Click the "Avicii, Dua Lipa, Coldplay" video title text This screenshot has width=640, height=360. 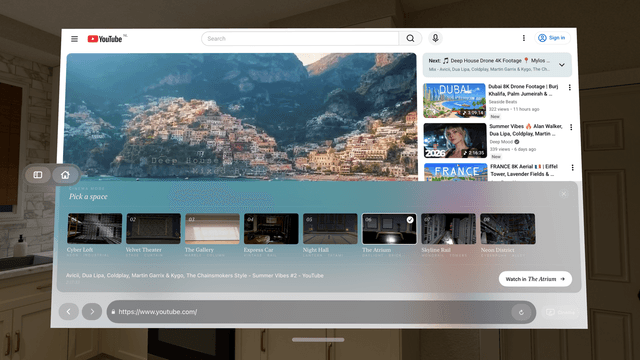195,276
